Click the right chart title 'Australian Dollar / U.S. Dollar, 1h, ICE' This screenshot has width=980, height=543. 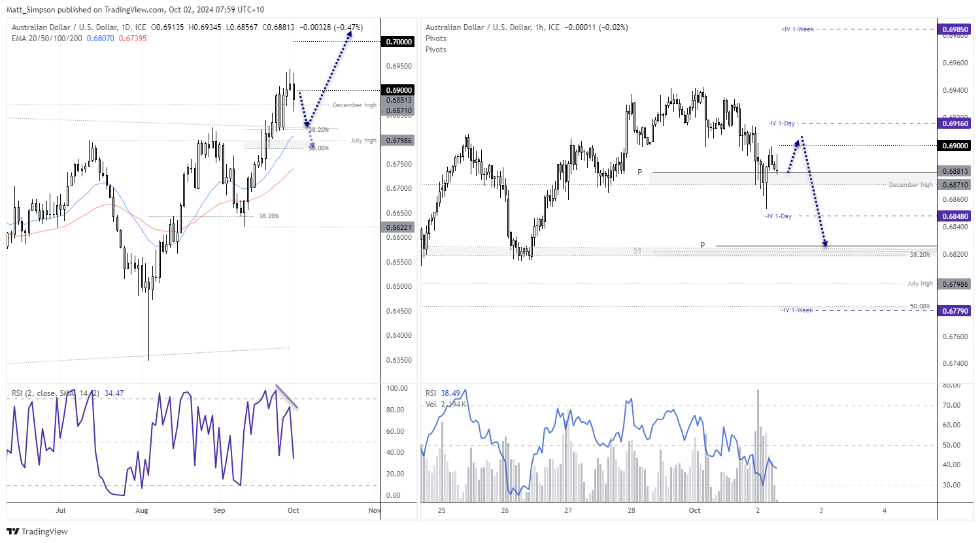coord(492,27)
